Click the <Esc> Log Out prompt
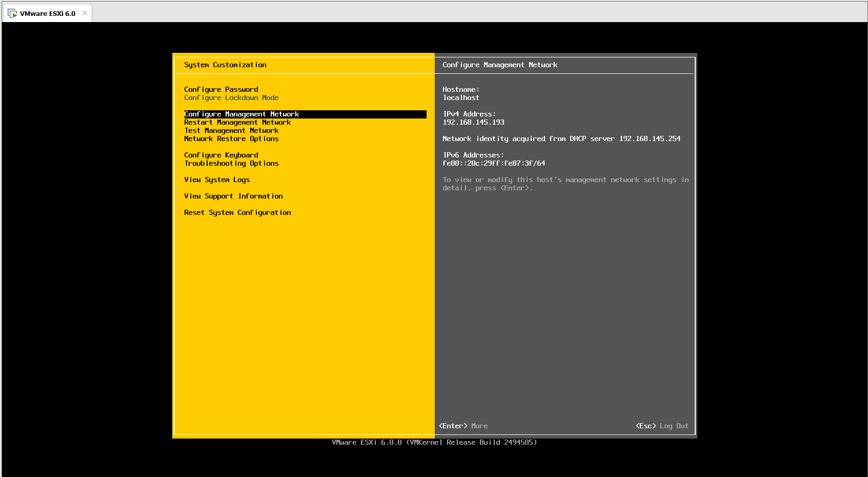Screen dimensions: 868x477 coord(662,426)
